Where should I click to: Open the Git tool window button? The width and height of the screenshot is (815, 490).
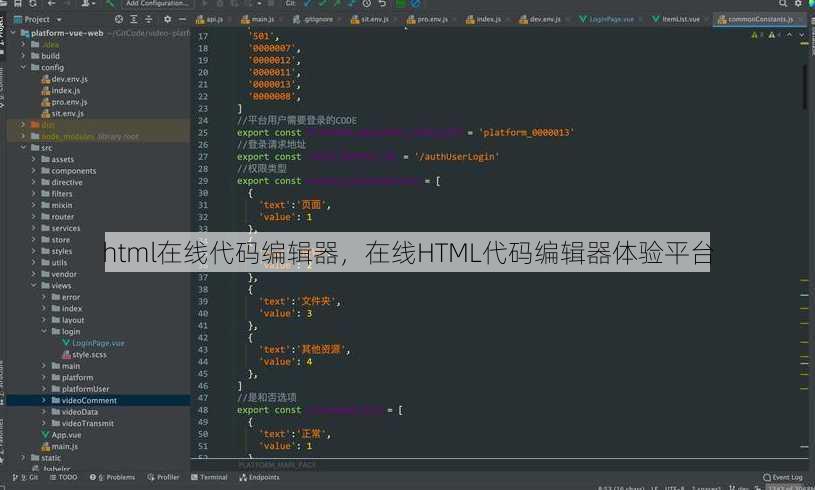25,477
